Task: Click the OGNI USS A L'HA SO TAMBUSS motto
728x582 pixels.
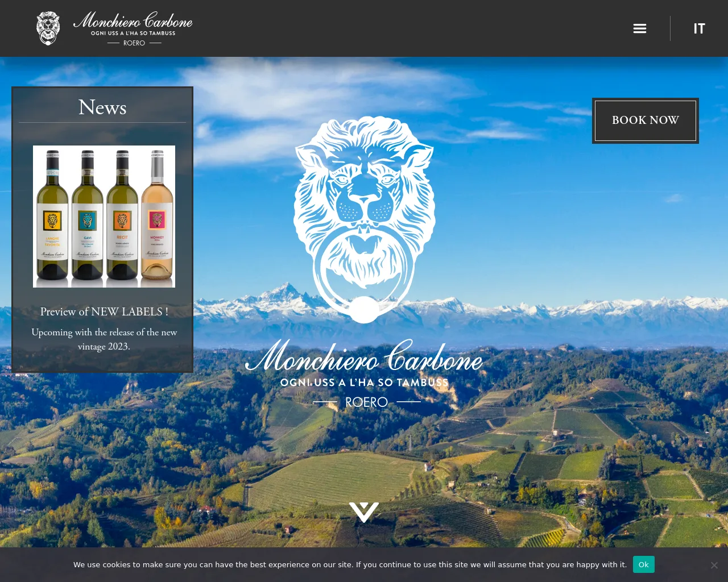Action: click(x=365, y=383)
